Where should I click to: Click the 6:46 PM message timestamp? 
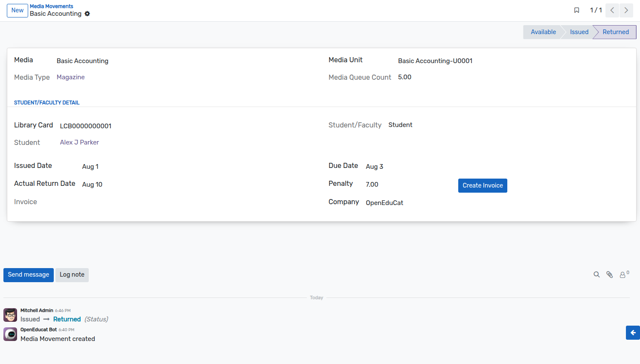(x=63, y=311)
